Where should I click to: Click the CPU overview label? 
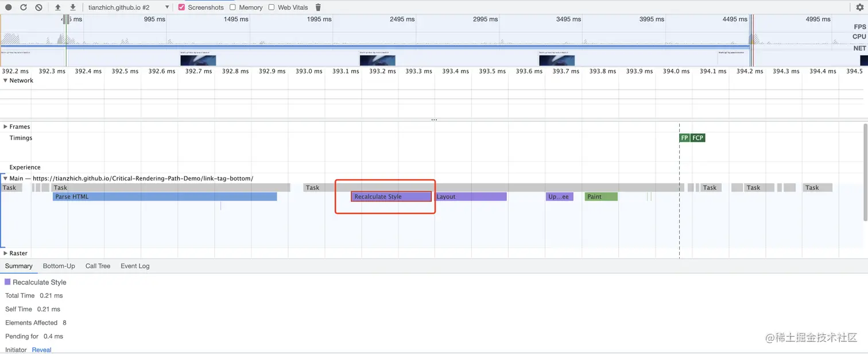[x=859, y=37]
